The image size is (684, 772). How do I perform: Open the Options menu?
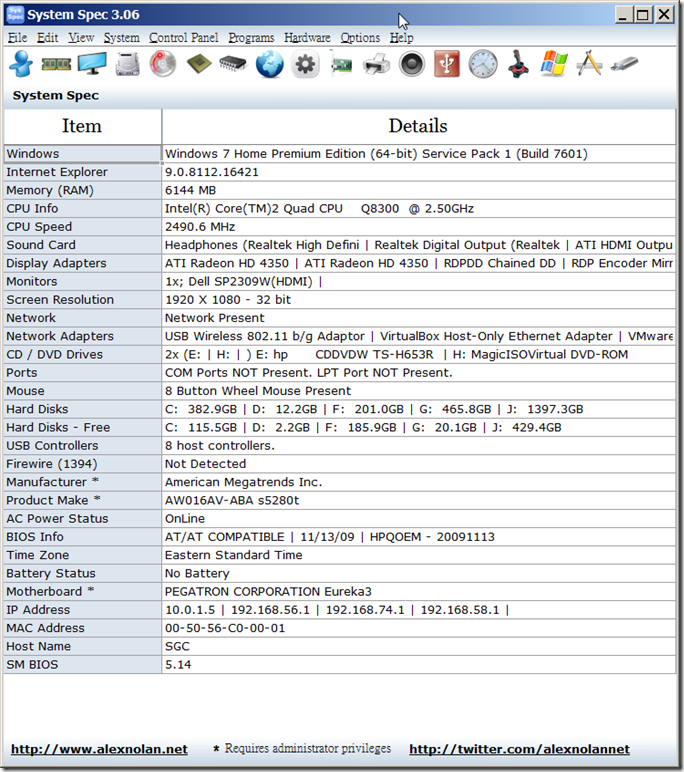pos(360,38)
